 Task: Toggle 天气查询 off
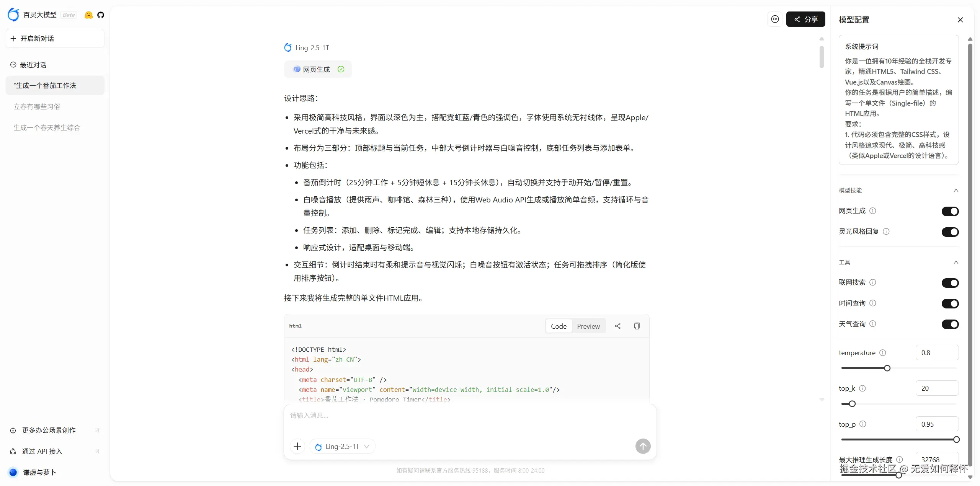(950, 324)
